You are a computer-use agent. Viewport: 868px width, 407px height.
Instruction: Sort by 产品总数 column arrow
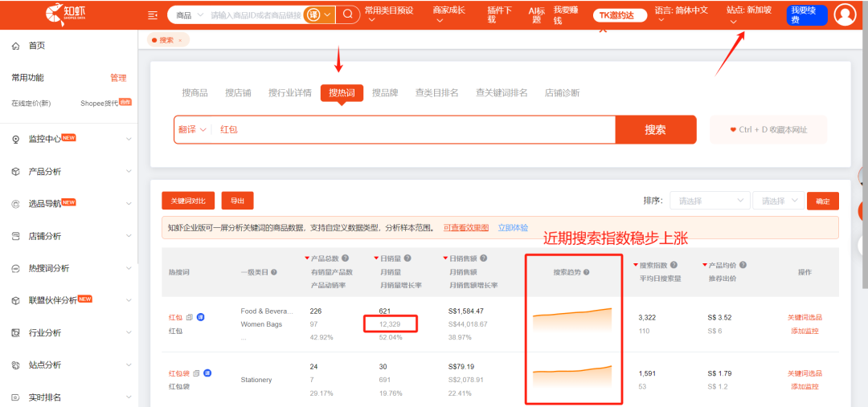click(307, 258)
